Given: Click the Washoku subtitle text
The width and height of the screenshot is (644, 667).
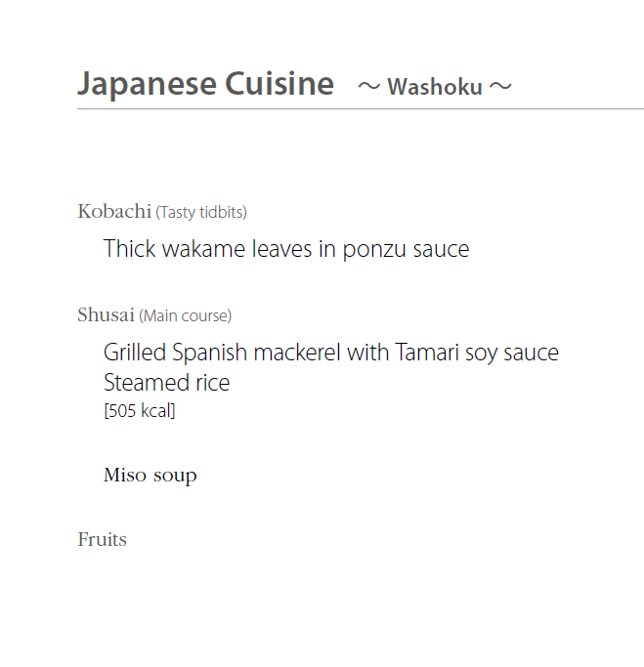Looking at the screenshot, I should 435,87.
